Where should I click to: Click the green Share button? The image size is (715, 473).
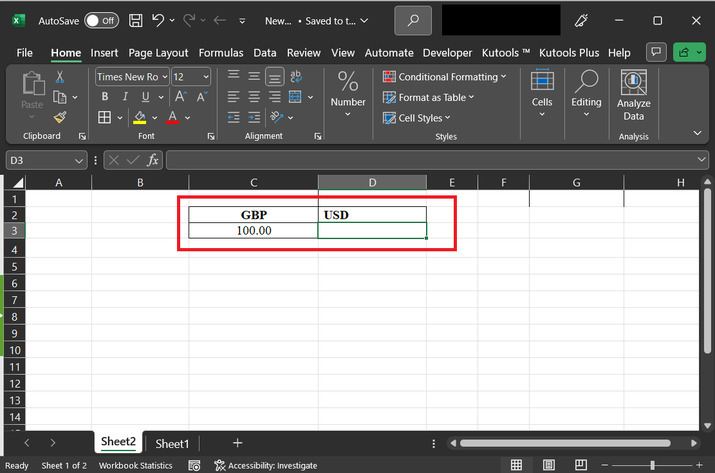[x=689, y=52]
